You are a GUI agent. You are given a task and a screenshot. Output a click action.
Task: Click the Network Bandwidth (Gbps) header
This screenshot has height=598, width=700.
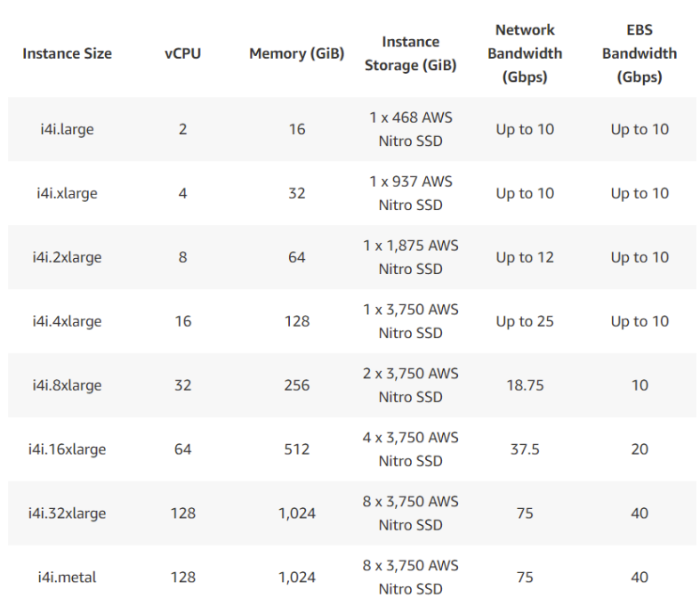(x=525, y=53)
